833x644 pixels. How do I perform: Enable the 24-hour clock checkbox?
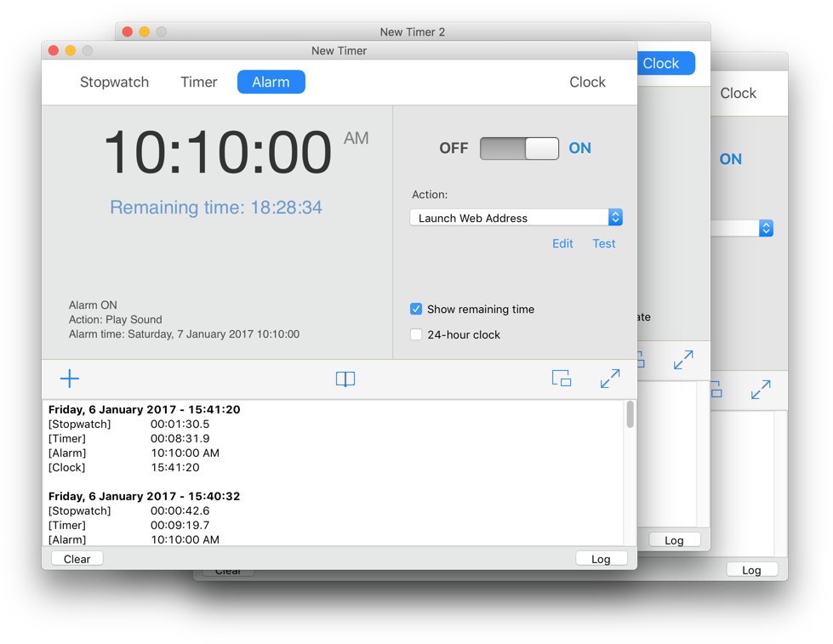(416, 334)
